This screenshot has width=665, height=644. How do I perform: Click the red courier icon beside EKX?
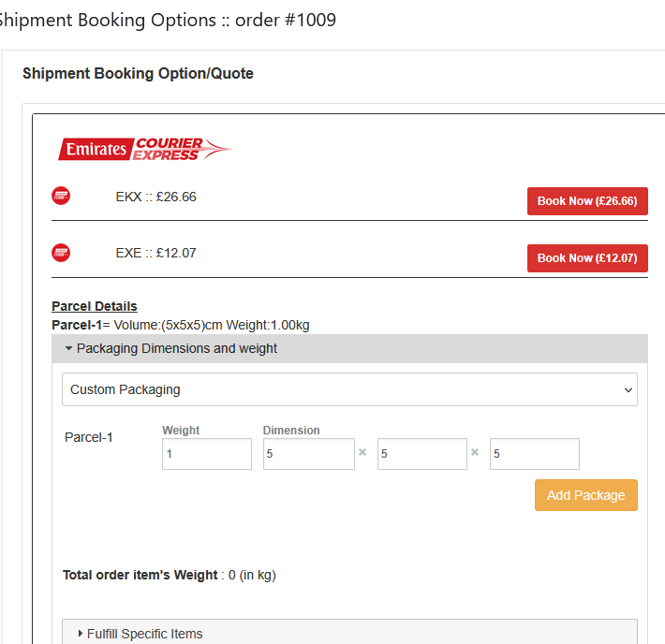click(61, 196)
